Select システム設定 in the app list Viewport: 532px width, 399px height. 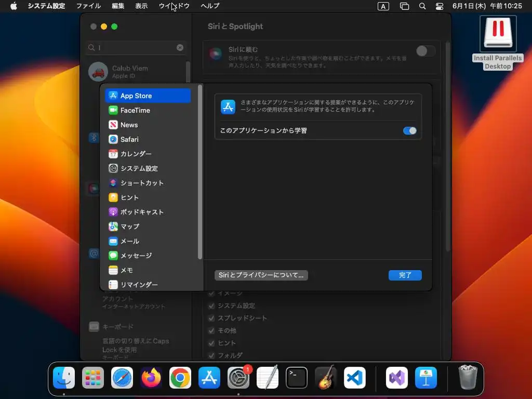pos(148,168)
